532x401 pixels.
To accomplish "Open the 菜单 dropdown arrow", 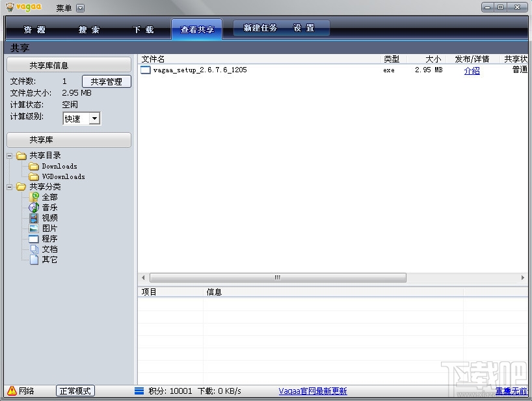I will [x=81, y=8].
